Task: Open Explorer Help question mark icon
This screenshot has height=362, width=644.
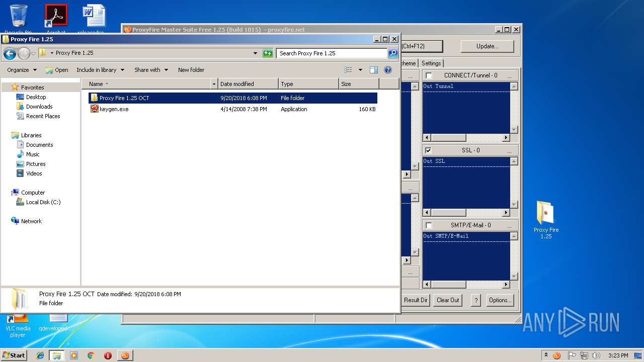Action: (x=388, y=70)
